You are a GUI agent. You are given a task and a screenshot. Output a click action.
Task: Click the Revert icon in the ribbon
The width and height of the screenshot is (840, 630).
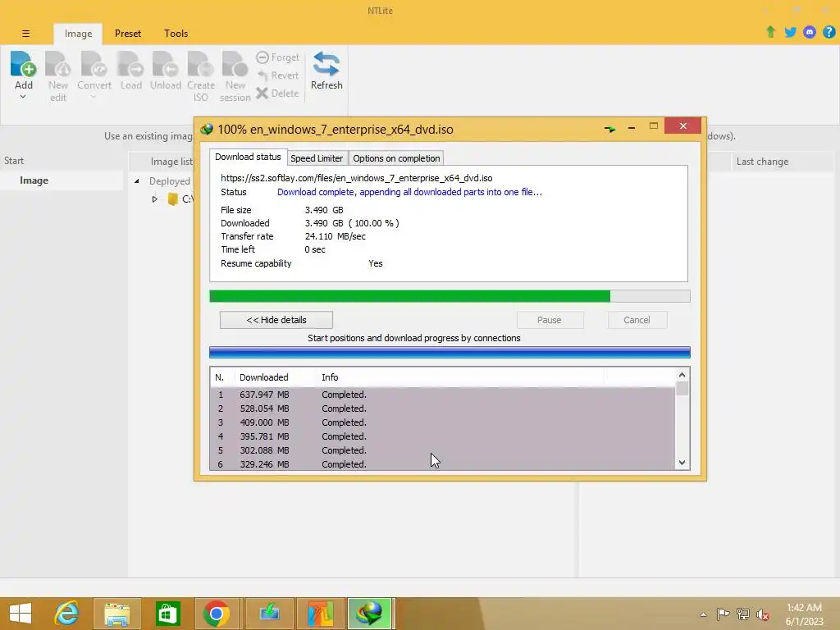pos(262,75)
